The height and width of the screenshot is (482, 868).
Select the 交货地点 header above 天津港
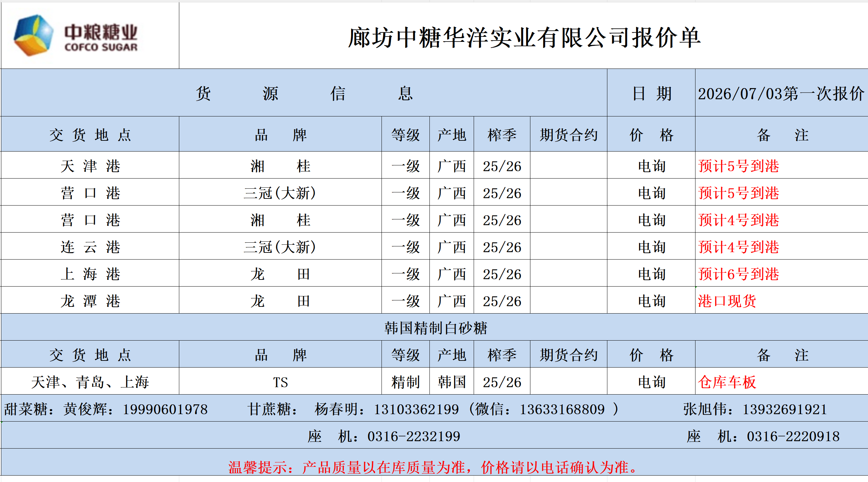point(90,135)
